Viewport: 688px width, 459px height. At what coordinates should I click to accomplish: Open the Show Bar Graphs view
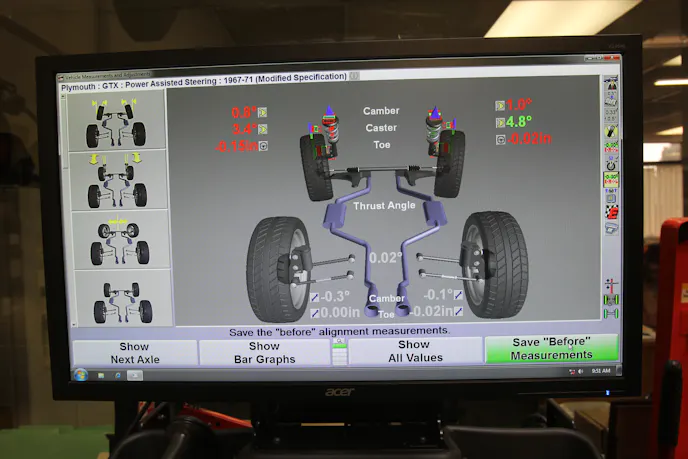pos(264,352)
